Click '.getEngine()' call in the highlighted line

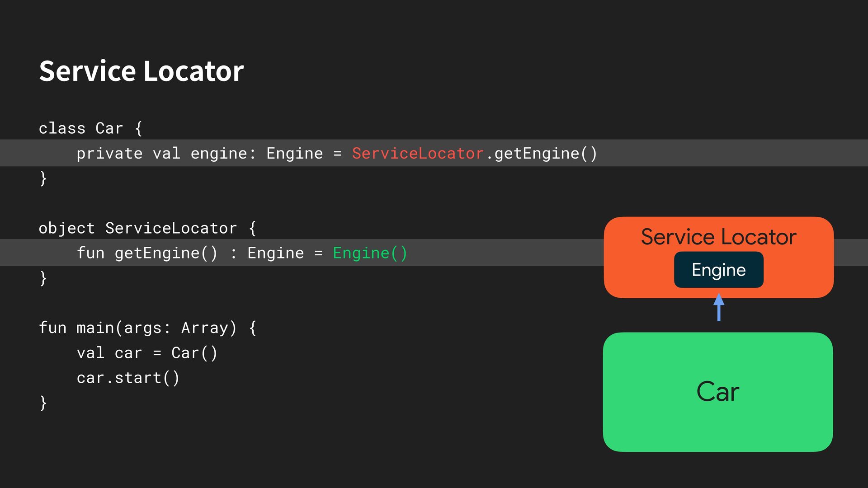[x=542, y=154]
